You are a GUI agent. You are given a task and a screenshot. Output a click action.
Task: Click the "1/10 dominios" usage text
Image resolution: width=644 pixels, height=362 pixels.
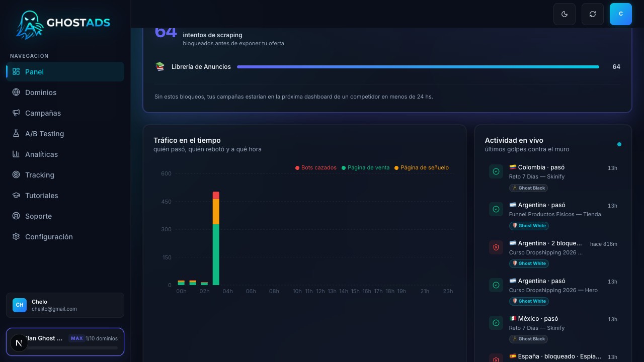click(x=102, y=339)
